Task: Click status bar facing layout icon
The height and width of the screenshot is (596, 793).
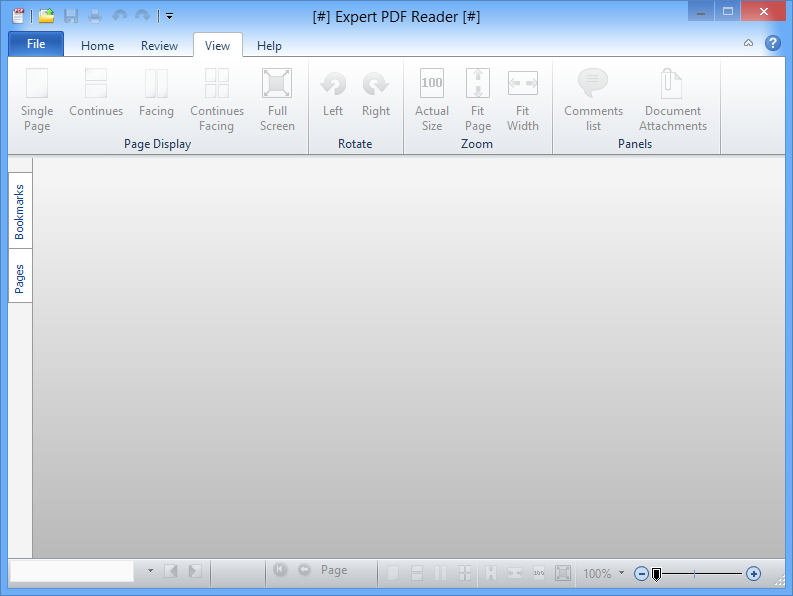Action: 440,573
